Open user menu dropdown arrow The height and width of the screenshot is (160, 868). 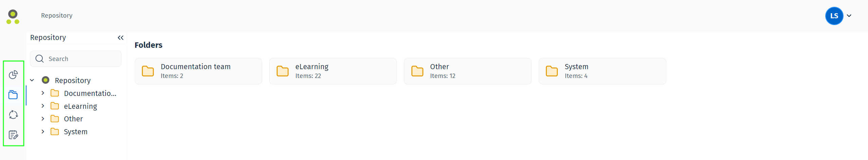849,16
